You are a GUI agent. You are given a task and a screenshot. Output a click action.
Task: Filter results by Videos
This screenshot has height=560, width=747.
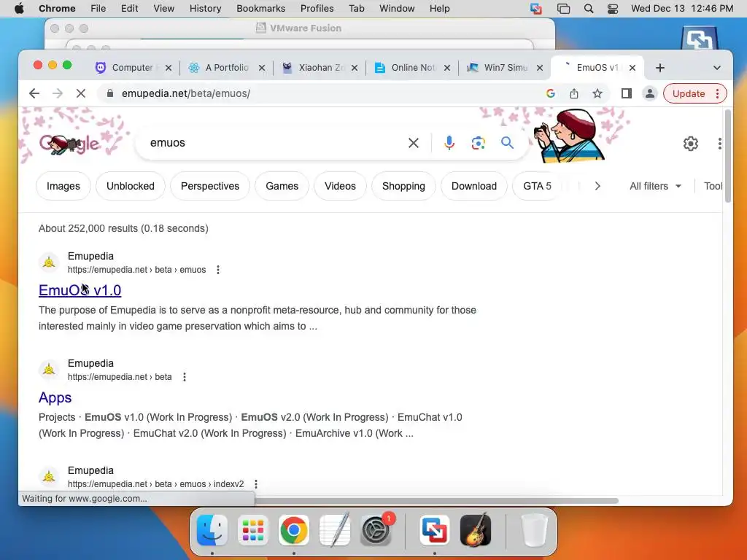pos(340,186)
